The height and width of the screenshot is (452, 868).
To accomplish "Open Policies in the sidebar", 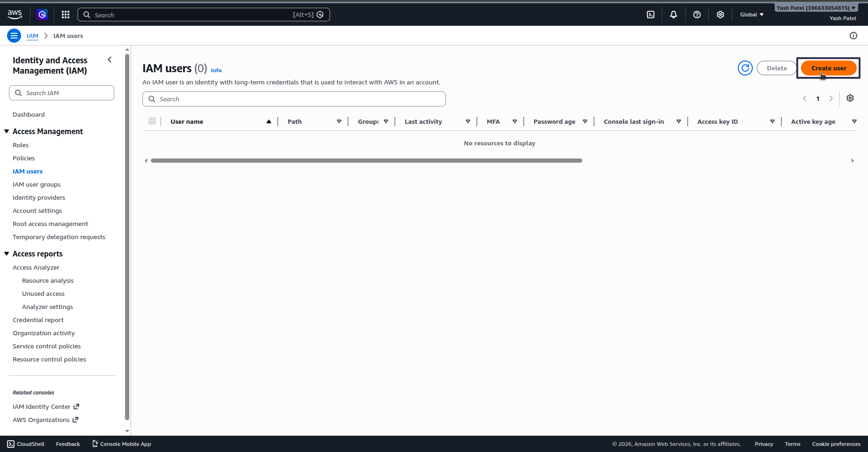I will 24,158.
